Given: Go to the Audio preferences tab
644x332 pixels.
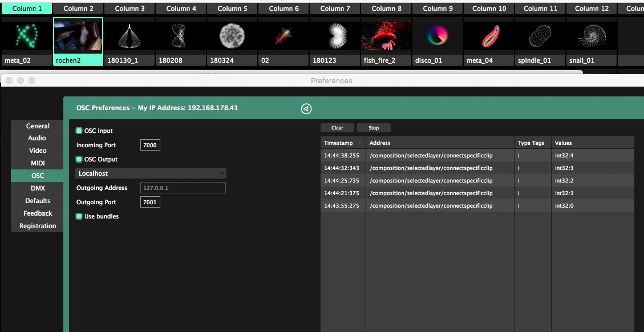Looking at the screenshot, I should pyautogui.click(x=37, y=138).
